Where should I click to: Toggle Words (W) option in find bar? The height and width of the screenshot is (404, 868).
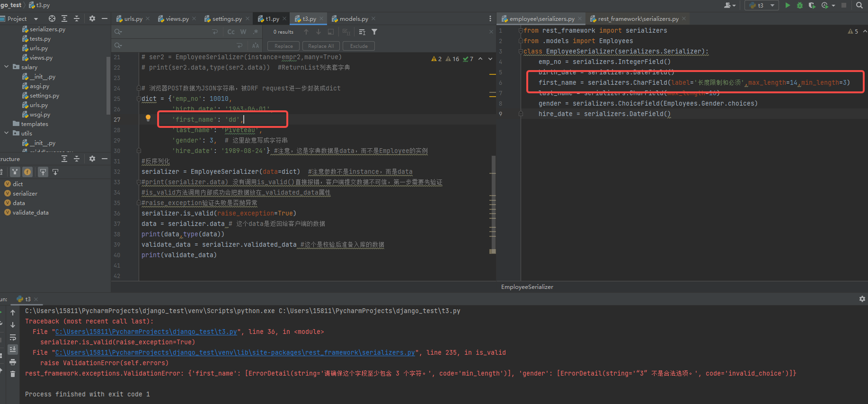(243, 32)
